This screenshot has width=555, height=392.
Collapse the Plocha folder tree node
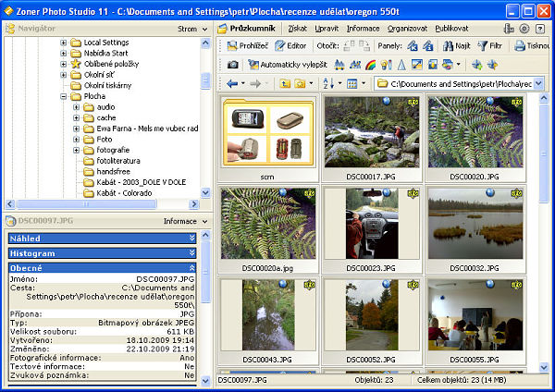click(64, 95)
